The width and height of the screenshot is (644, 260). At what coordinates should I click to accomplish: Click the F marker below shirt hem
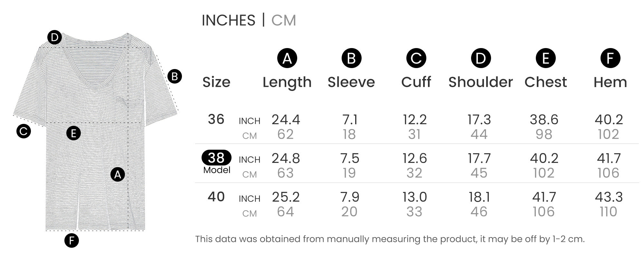71,241
